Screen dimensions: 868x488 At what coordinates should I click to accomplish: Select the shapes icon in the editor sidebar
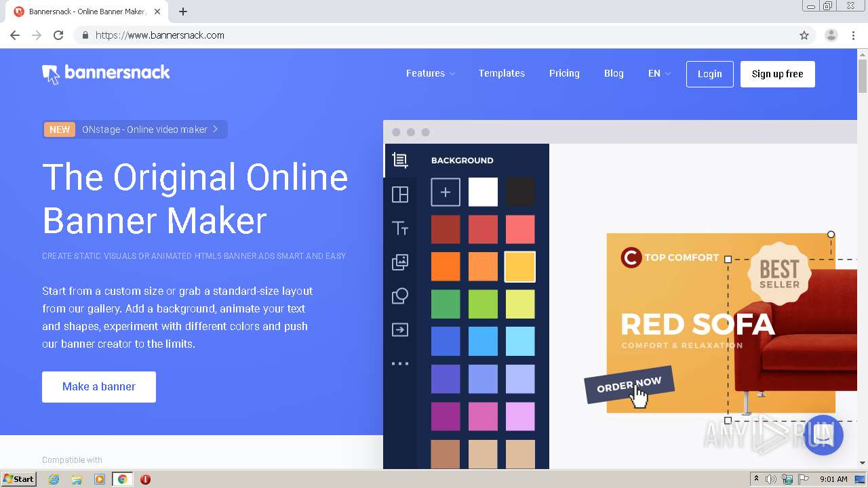coord(400,296)
